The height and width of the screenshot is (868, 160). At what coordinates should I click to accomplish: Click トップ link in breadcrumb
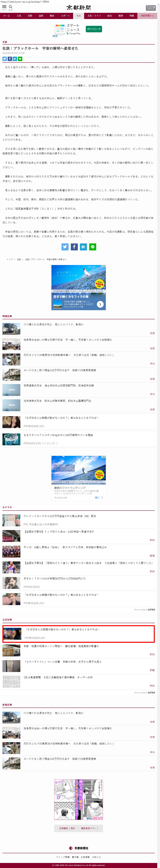pos(9,260)
